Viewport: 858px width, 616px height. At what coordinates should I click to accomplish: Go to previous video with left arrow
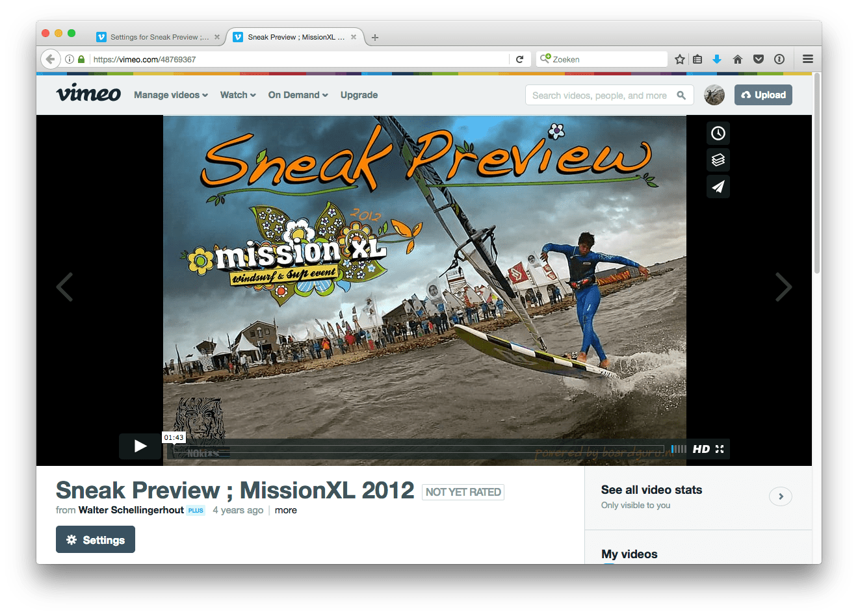coord(64,287)
